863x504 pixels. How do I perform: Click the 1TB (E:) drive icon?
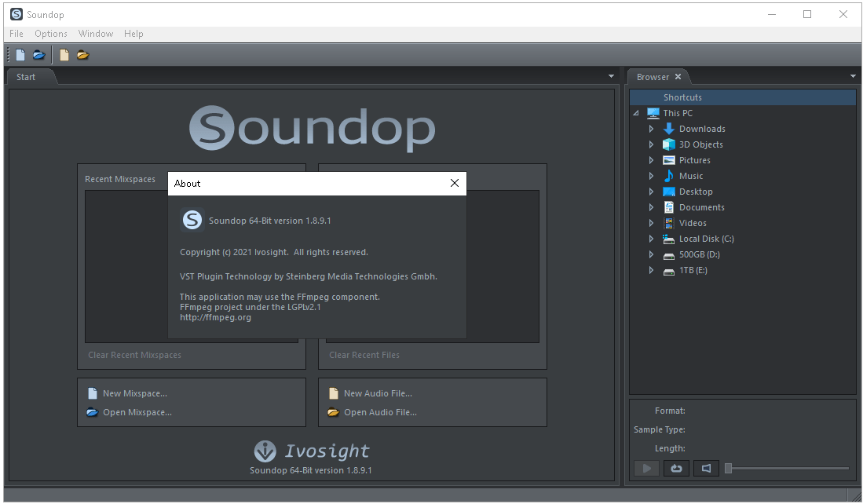coord(669,272)
